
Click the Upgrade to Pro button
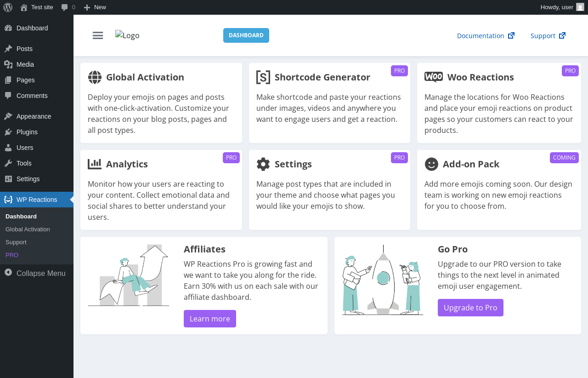click(470, 308)
